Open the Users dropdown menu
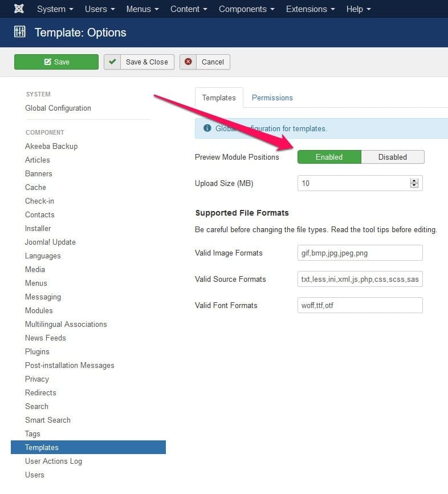Screen dimensions: 448x494 coord(100,9)
